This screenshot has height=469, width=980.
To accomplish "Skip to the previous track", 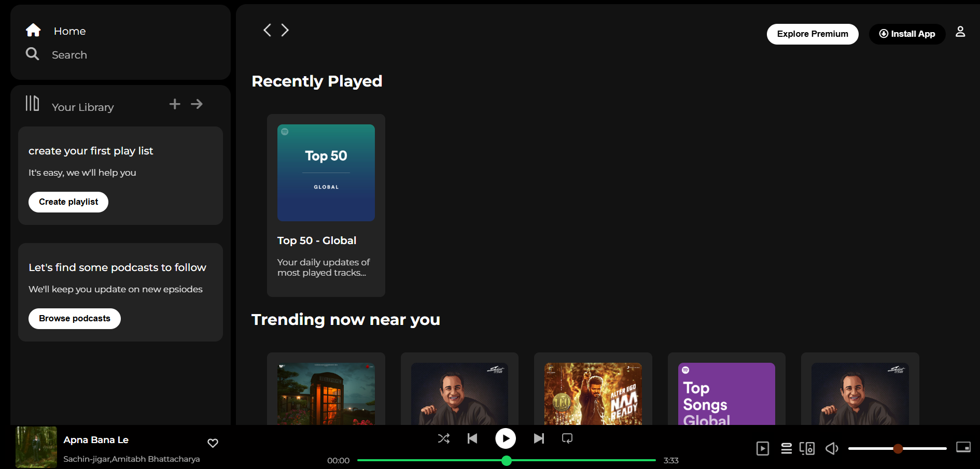I will (472, 438).
